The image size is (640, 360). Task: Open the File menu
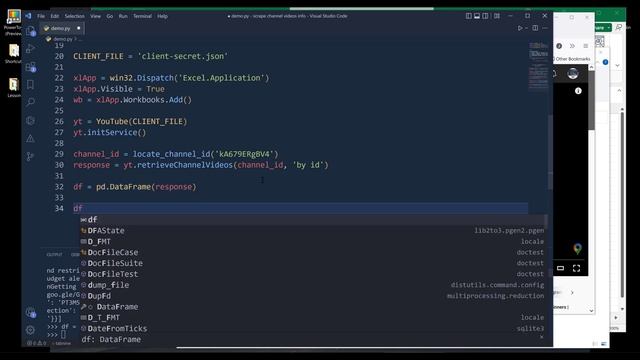(x=41, y=16)
